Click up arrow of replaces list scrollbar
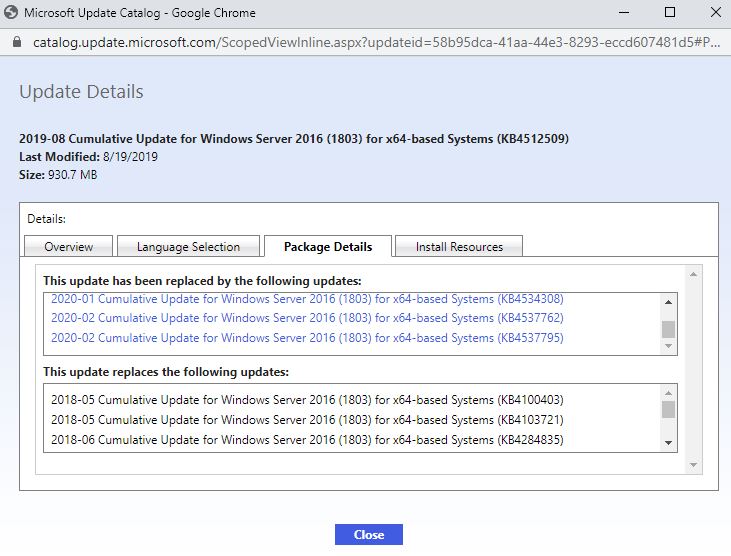 coord(669,393)
